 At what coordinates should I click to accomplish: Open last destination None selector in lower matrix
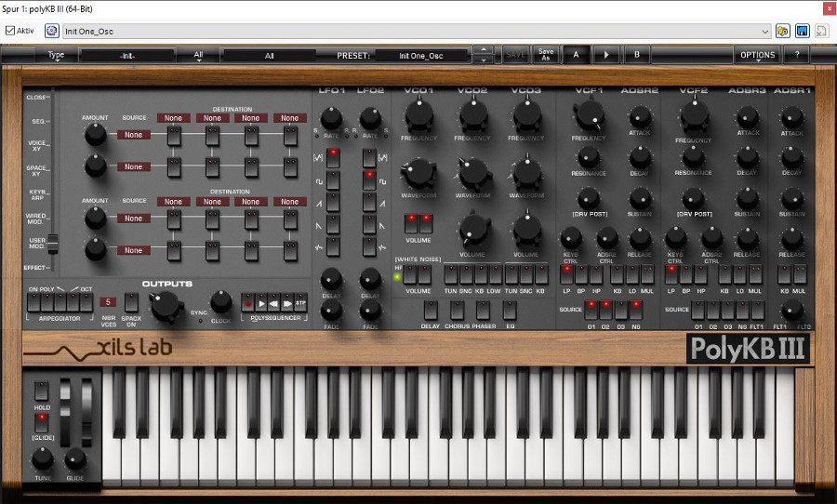pos(290,202)
